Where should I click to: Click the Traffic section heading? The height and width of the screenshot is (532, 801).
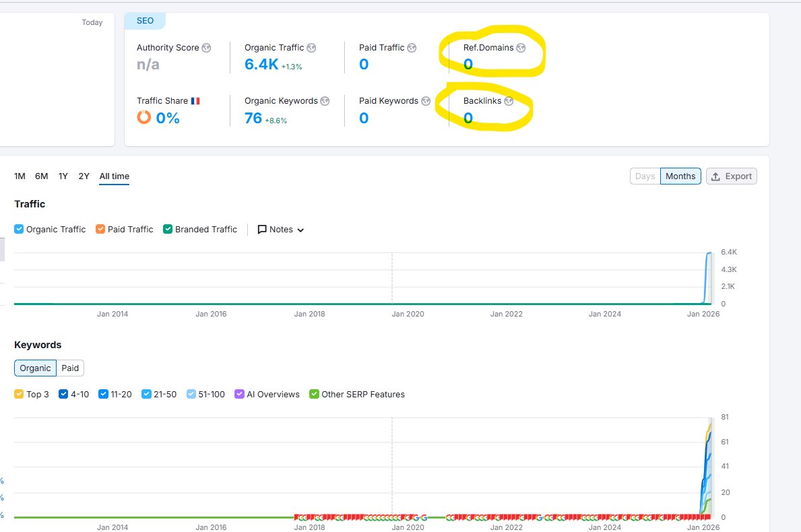pos(30,204)
